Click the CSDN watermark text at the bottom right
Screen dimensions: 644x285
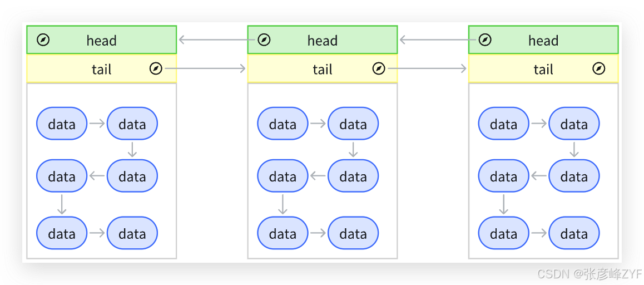point(590,274)
